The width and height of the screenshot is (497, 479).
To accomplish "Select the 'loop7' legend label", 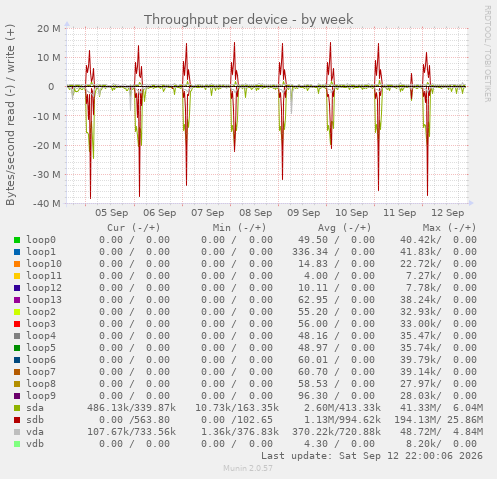I will 41,372.
